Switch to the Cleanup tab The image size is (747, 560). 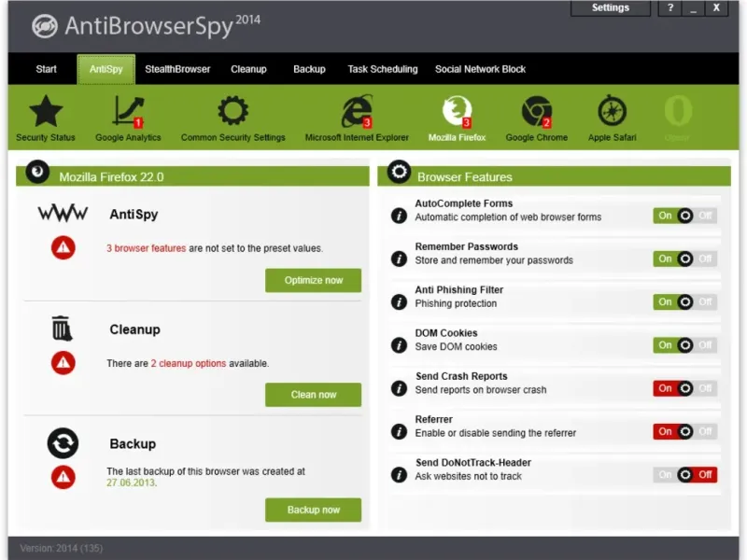click(248, 69)
